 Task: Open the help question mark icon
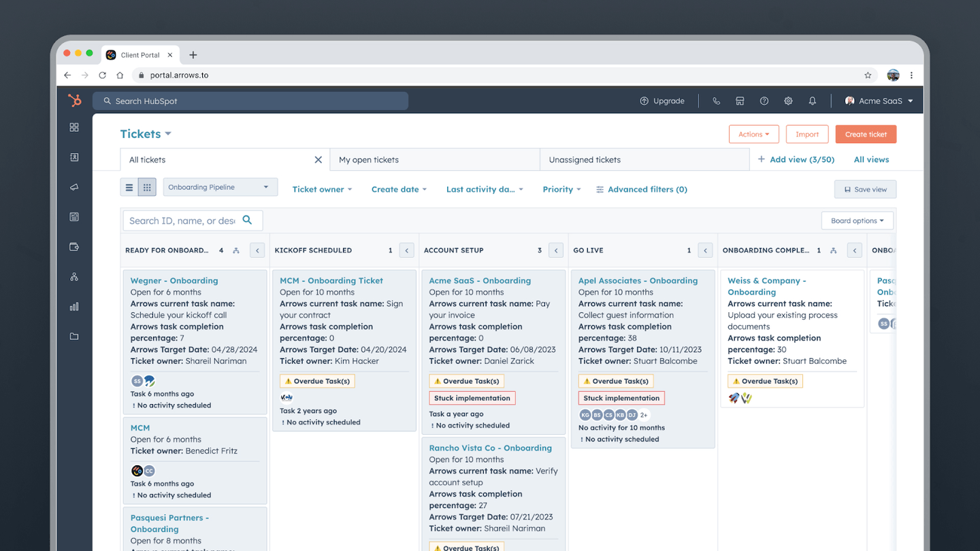coord(764,101)
